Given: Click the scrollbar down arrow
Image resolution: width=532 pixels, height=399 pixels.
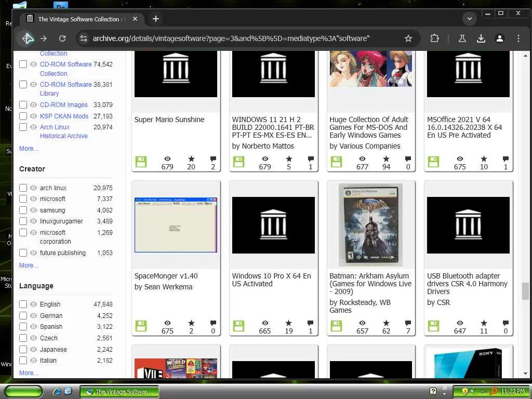Looking at the screenshot, I should 525,374.
